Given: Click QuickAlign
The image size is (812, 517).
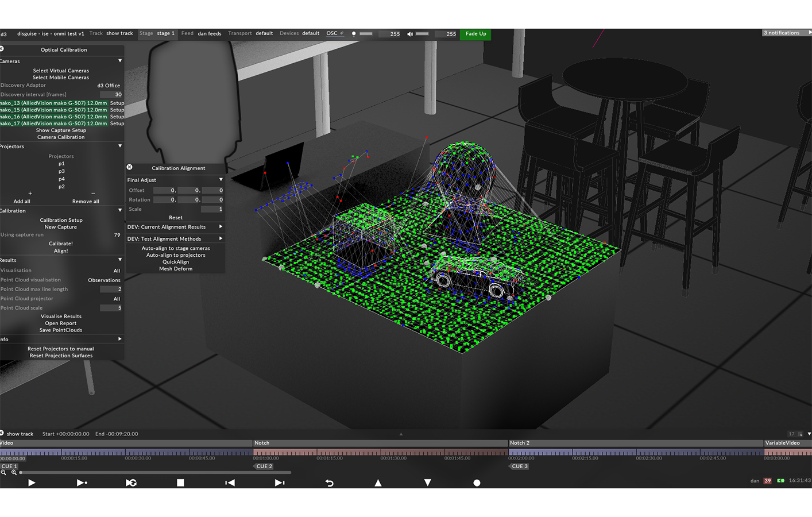Looking at the screenshot, I should pyautogui.click(x=176, y=262).
